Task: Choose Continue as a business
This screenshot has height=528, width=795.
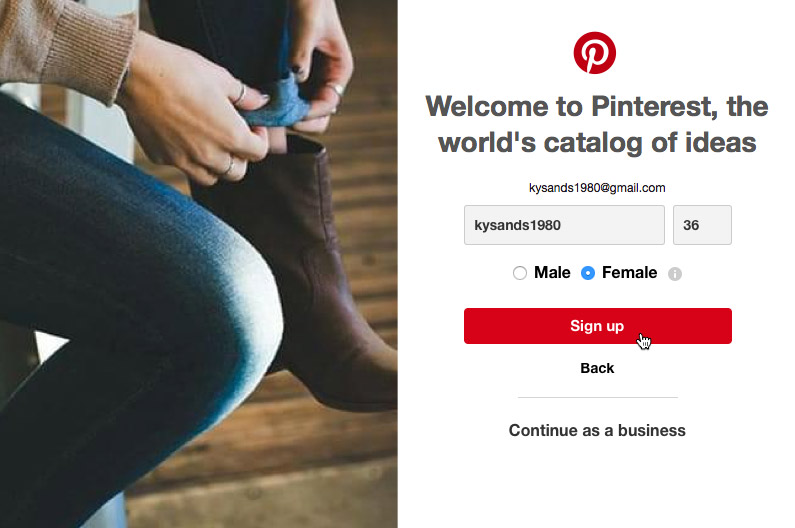Action: click(597, 430)
